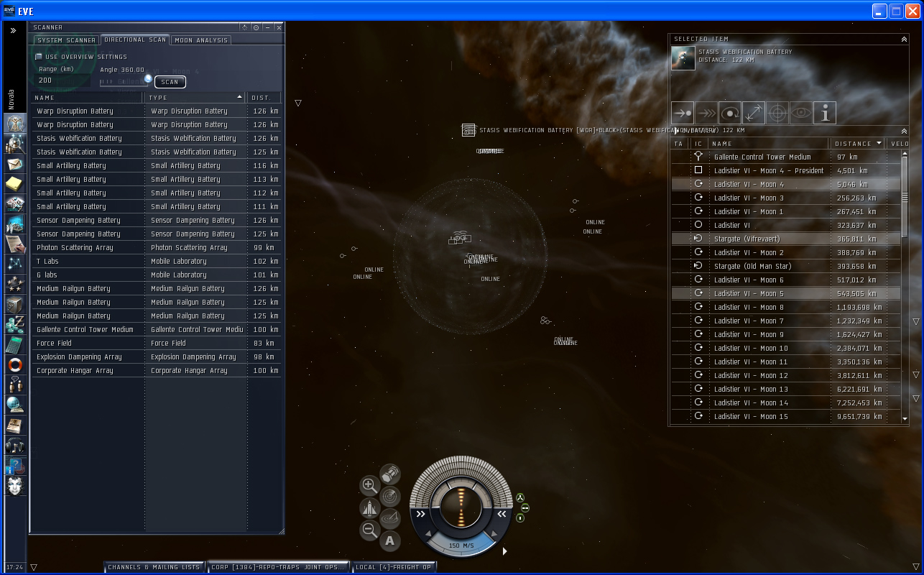Viewport: 924px width, 575px height.
Task: Click the autopilot A button
Action: [x=389, y=540]
